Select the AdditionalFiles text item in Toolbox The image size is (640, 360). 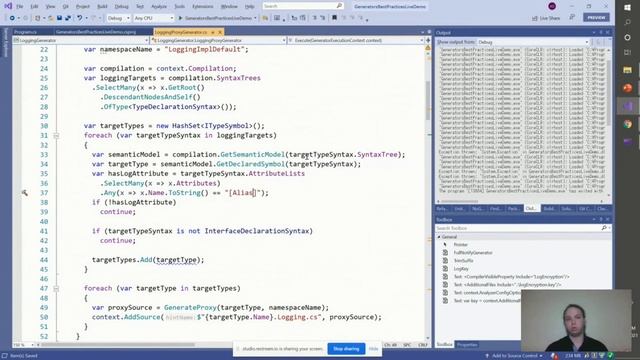(x=507, y=284)
